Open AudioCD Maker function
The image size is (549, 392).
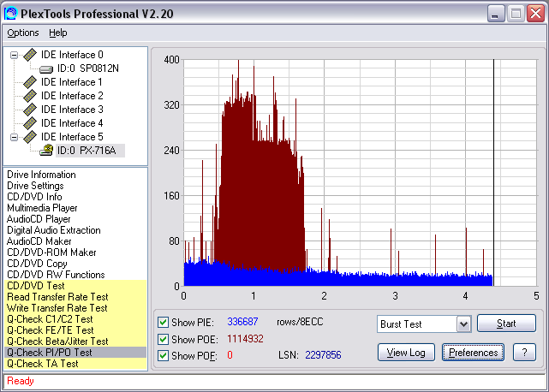pyautogui.click(x=39, y=241)
